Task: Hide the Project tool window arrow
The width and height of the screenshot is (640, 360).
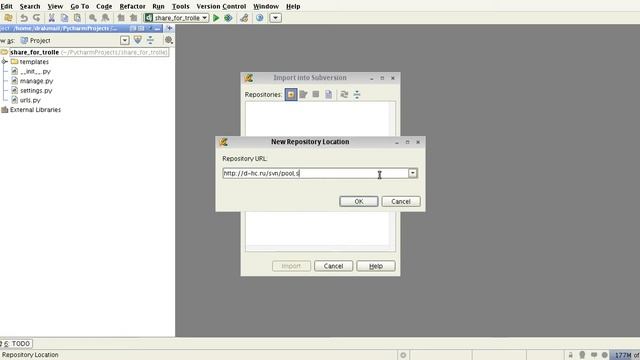Action: pos(169,28)
